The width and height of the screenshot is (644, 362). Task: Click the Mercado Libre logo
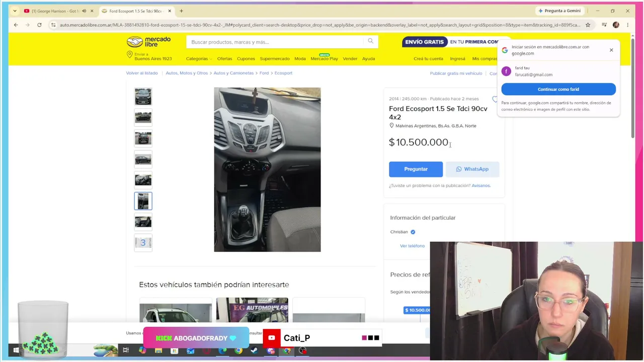(x=148, y=42)
